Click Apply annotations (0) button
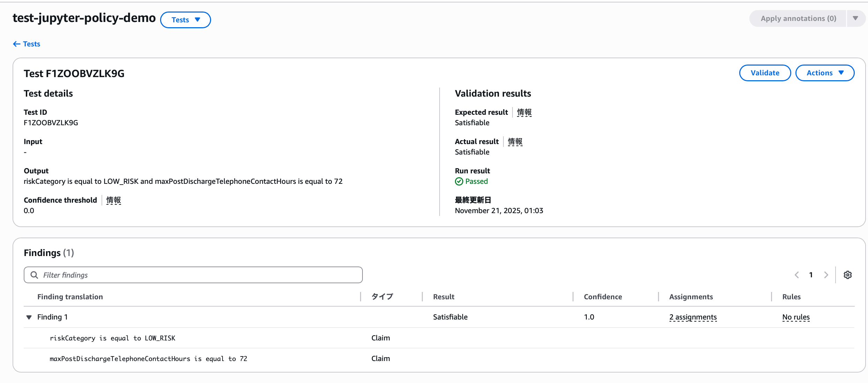868x383 pixels. coord(798,18)
